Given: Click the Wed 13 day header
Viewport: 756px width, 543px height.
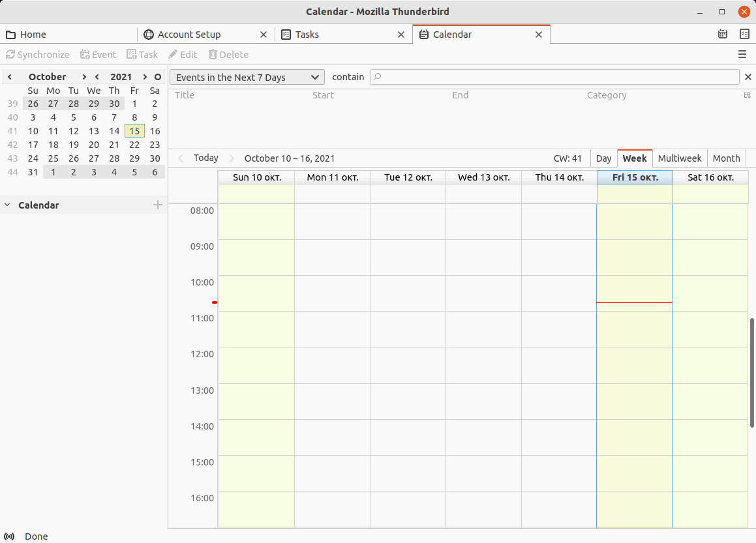Looking at the screenshot, I should (x=484, y=177).
